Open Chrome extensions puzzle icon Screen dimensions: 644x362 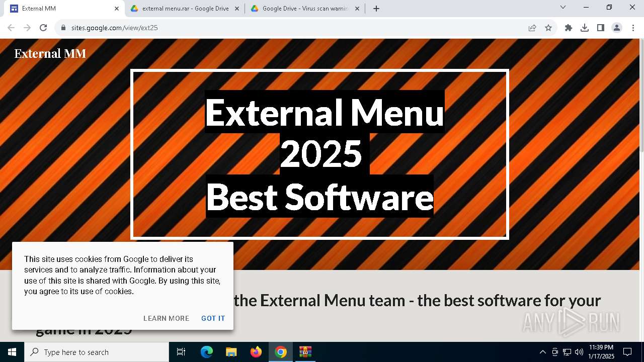click(x=569, y=28)
